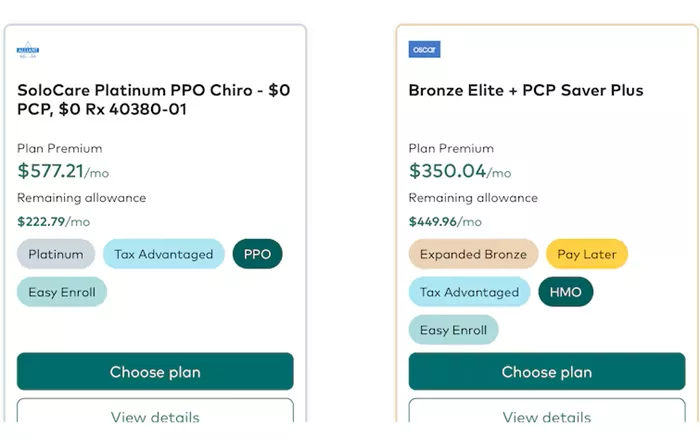Click the $577.21/mo premium amount

(x=63, y=171)
